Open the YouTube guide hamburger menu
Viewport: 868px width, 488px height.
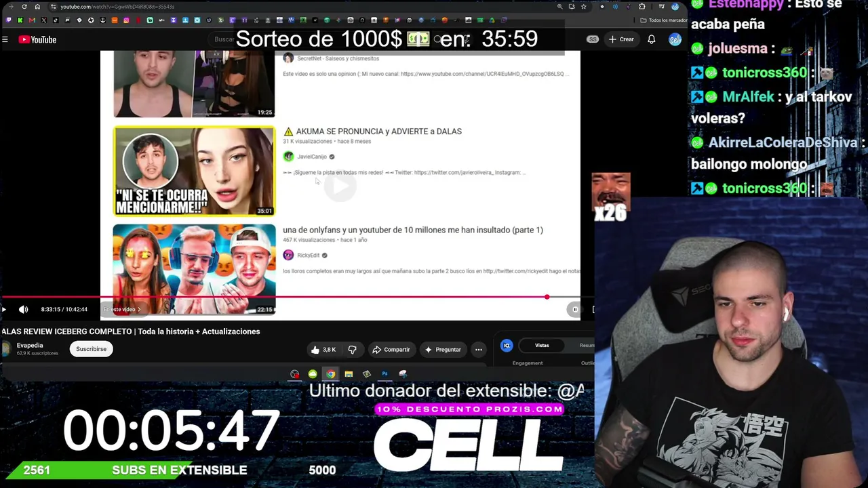coord(5,39)
